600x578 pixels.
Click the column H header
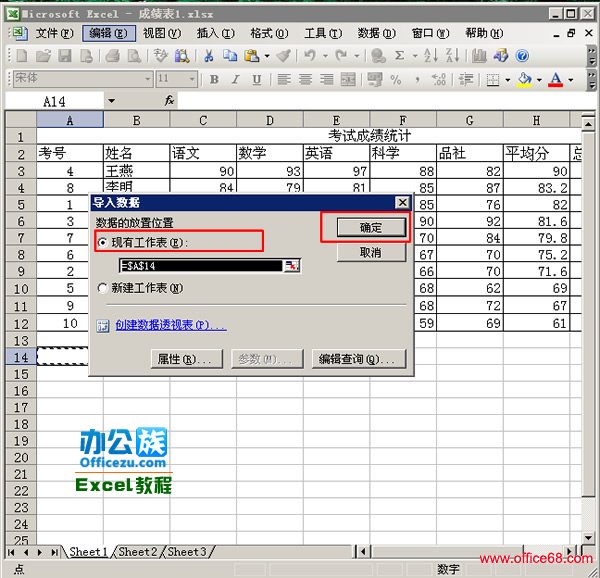(x=536, y=120)
